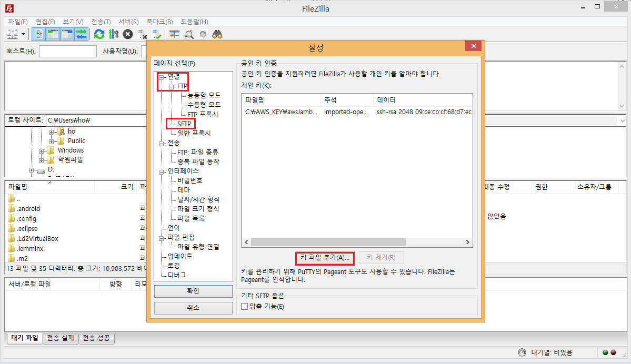631x364 pixels.
Task: Click the key list scroll right arrow
Action: click(468, 242)
